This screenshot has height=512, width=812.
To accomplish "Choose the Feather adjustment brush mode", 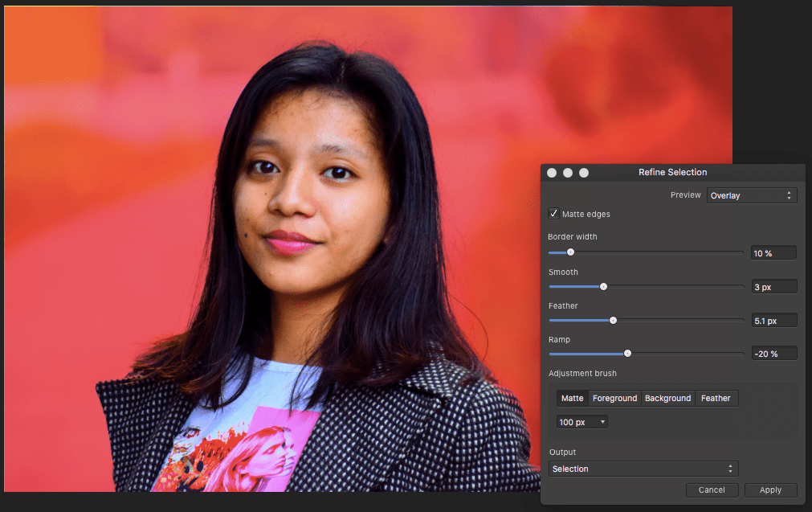I will 716,398.
